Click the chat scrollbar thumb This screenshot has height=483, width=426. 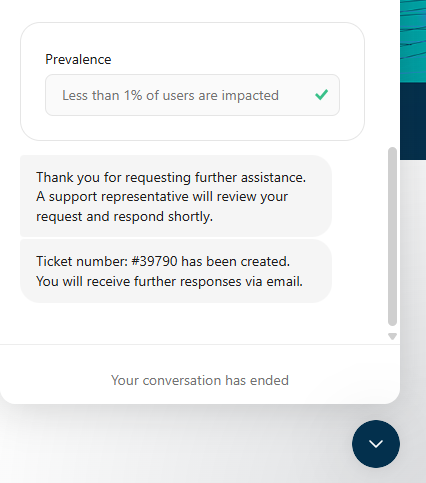pyautogui.click(x=392, y=236)
